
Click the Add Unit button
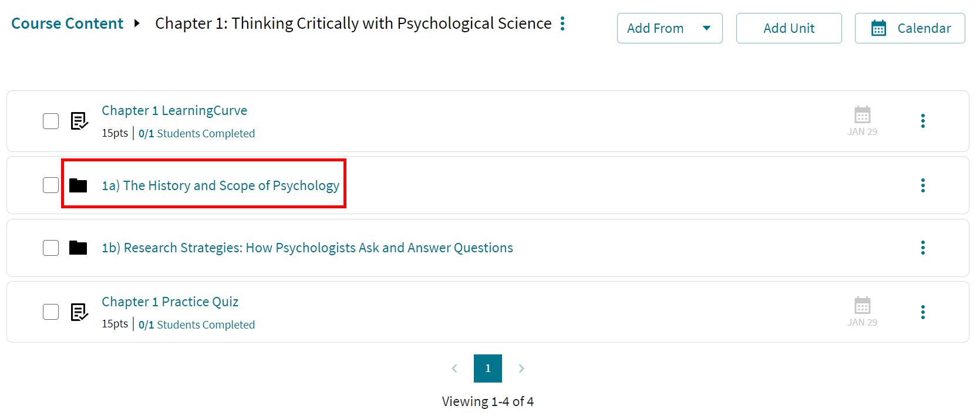tap(789, 28)
